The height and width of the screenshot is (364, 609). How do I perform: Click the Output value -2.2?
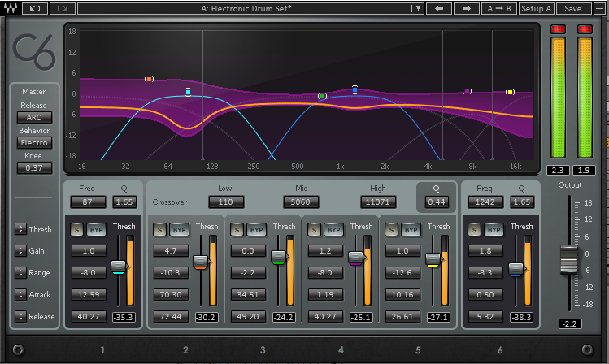coord(570,323)
